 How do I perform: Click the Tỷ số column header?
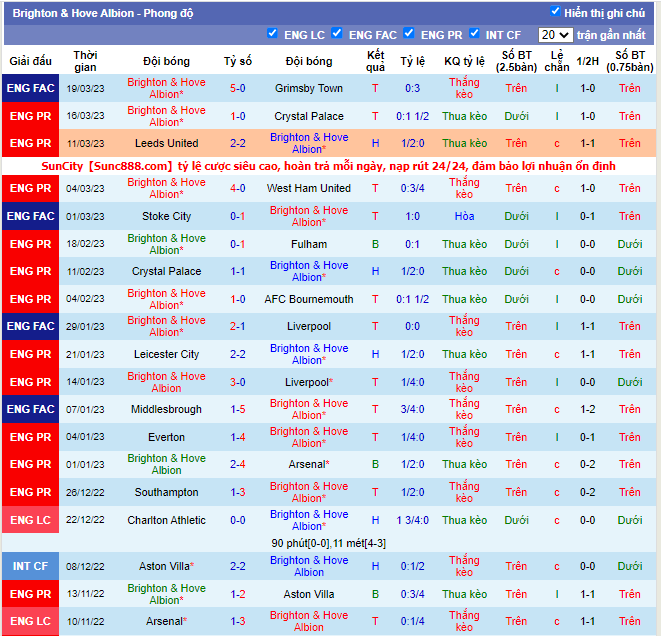tap(237, 61)
